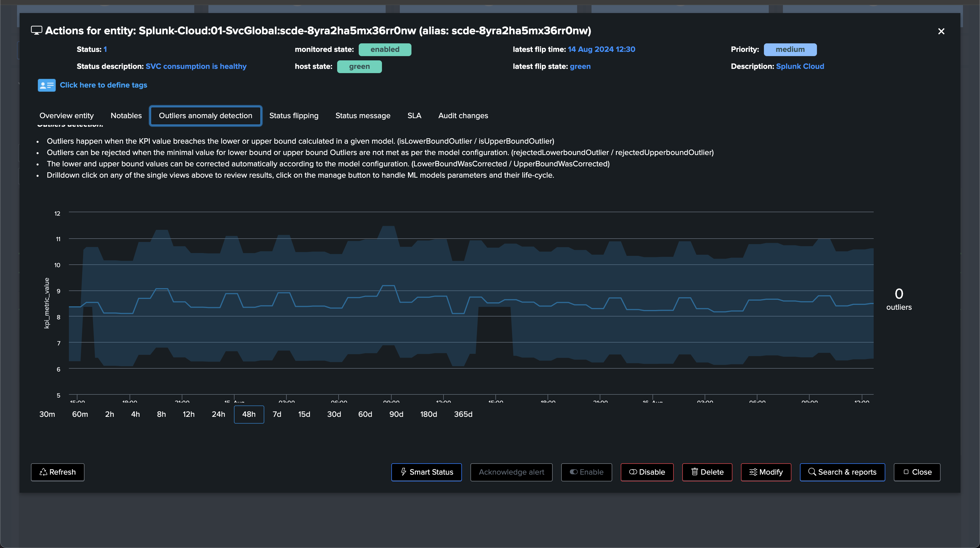Set time range to 60m
The image size is (980, 548).
pyautogui.click(x=80, y=414)
